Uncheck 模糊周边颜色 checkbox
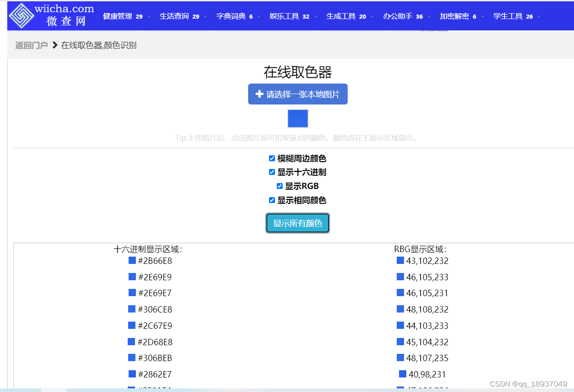This screenshot has width=574, height=392. tap(272, 159)
